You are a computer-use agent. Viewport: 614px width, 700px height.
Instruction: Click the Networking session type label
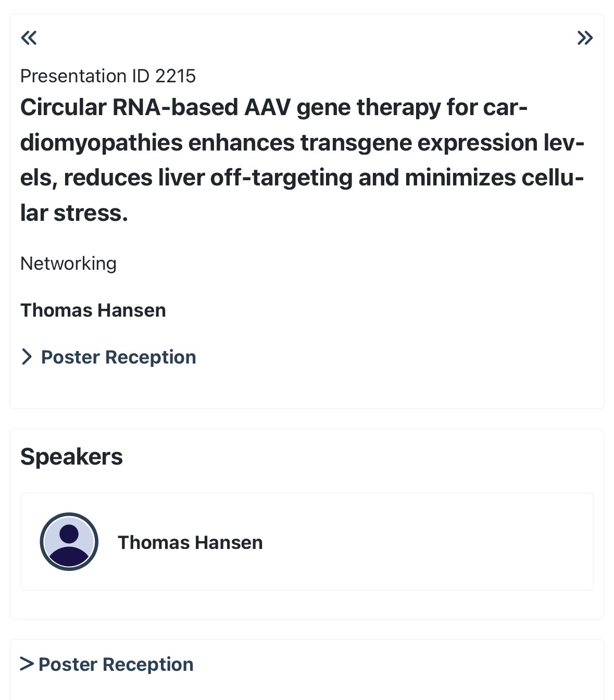pyautogui.click(x=68, y=264)
